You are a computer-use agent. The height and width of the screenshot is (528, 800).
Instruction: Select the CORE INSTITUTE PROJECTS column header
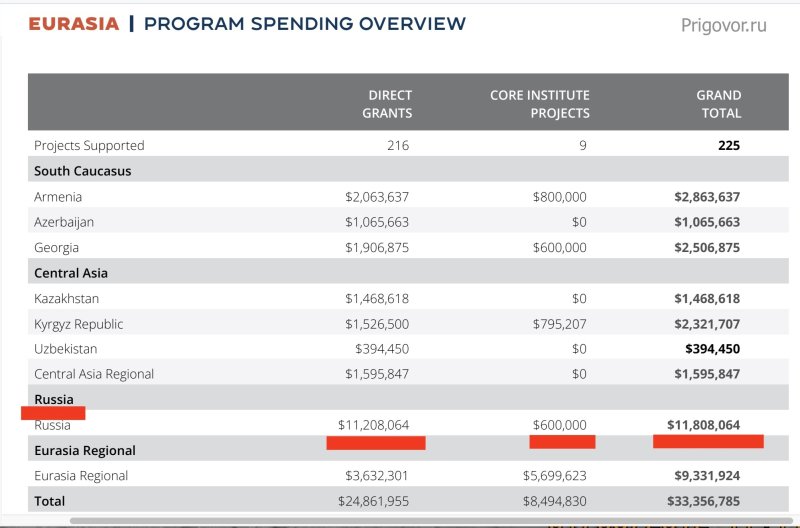pyautogui.click(x=540, y=104)
